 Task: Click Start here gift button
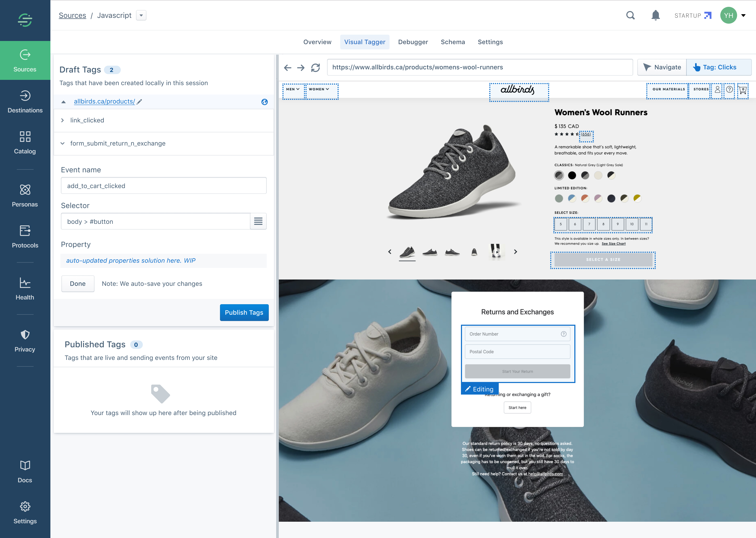point(517,407)
